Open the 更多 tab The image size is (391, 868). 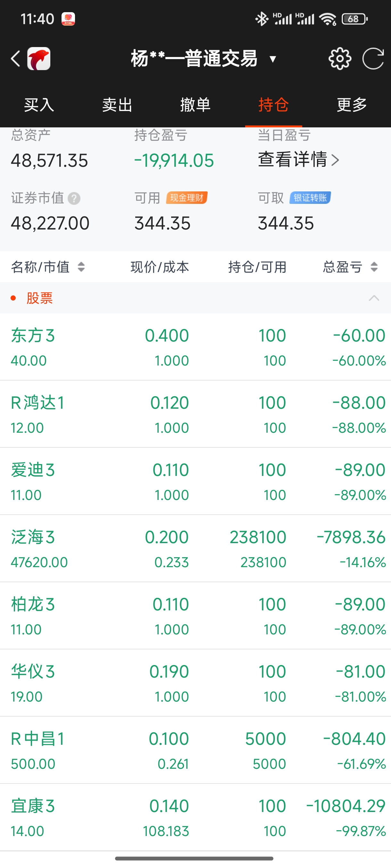(x=352, y=105)
